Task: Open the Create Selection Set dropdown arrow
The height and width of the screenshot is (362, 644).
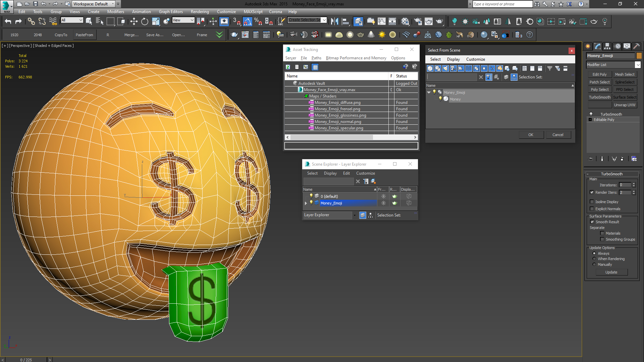Action: point(324,20)
